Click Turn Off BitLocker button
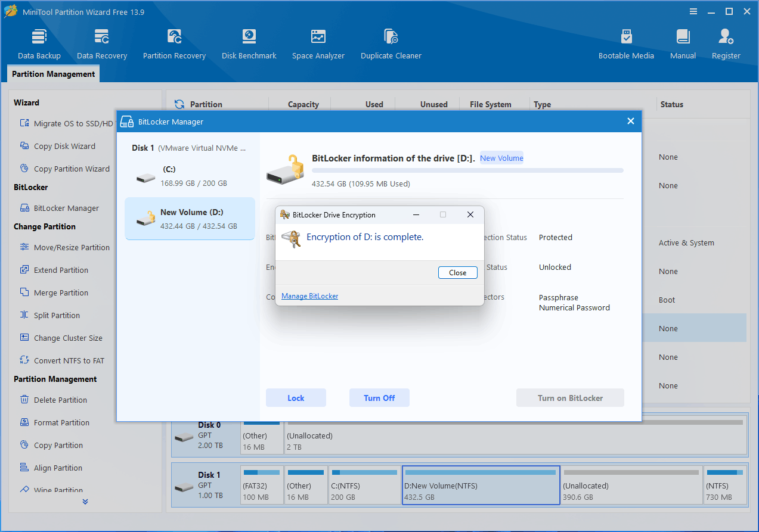 (379, 398)
